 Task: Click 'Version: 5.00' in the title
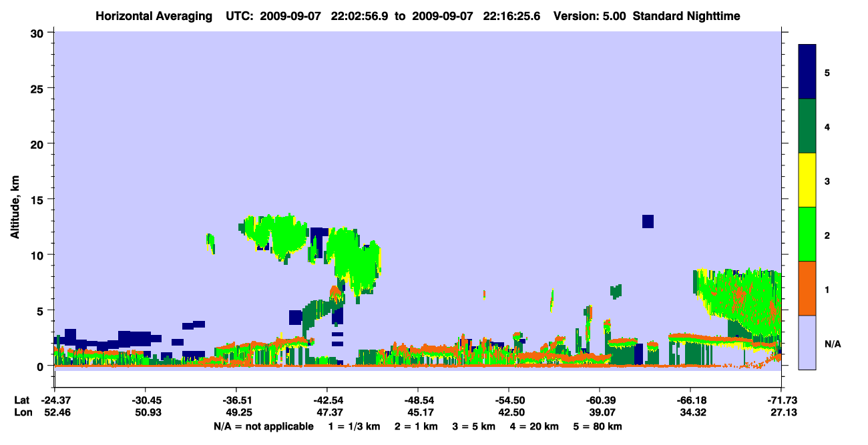[590, 16]
